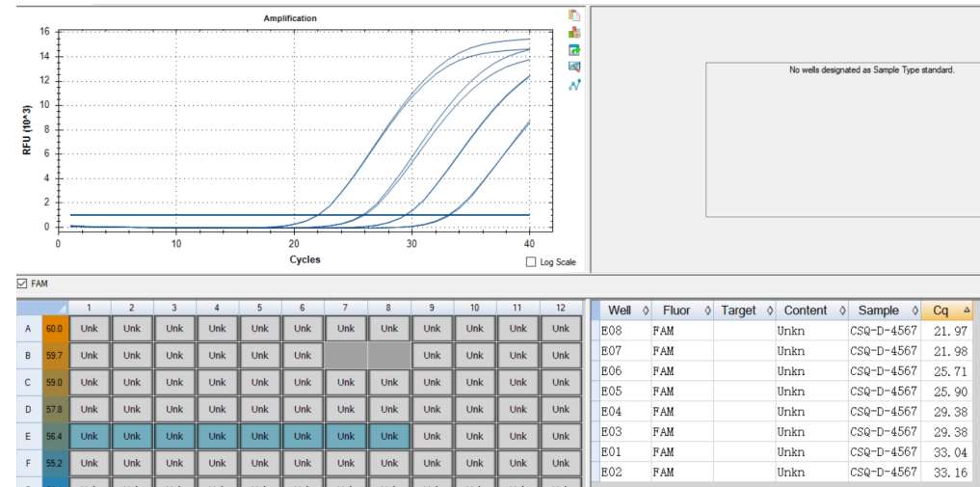980x487 pixels.
Task: Select well D12 in the plate
Action: [561, 410]
